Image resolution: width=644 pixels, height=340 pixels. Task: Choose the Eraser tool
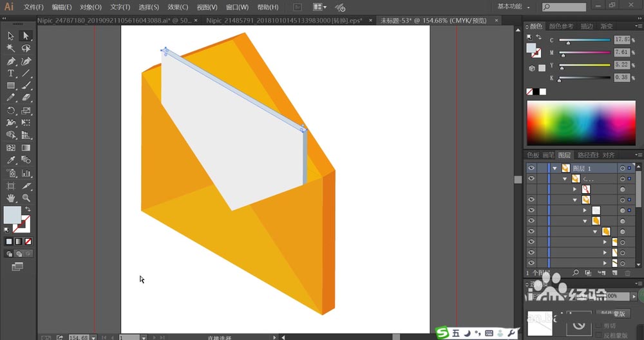(26, 98)
